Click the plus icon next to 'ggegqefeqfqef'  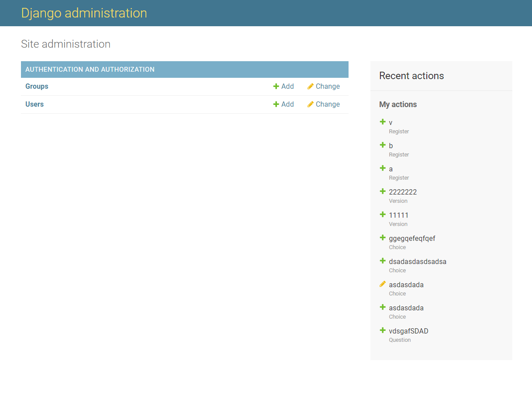[x=383, y=238]
